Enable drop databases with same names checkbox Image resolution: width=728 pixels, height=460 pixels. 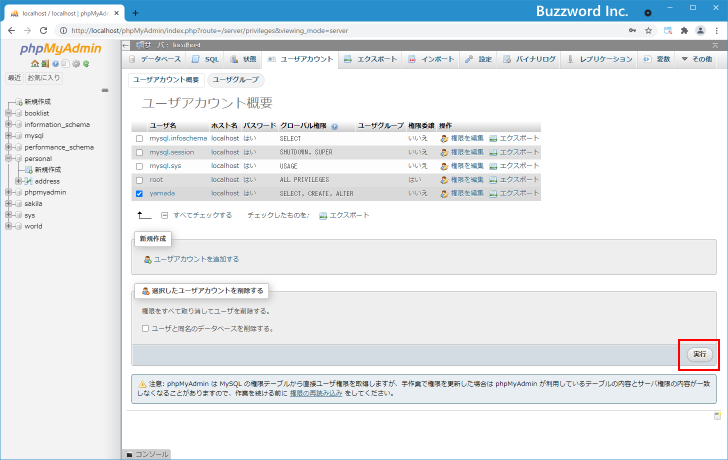[x=145, y=328]
